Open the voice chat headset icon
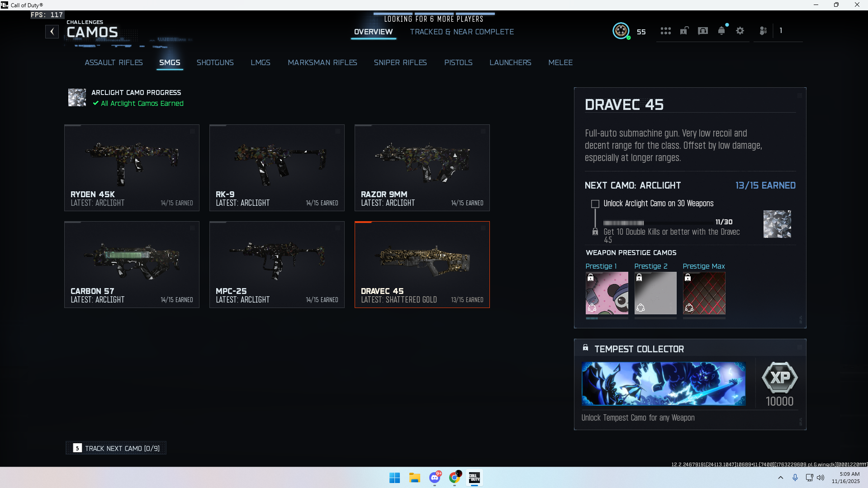The image size is (868, 488). click(x=703, y=31)
